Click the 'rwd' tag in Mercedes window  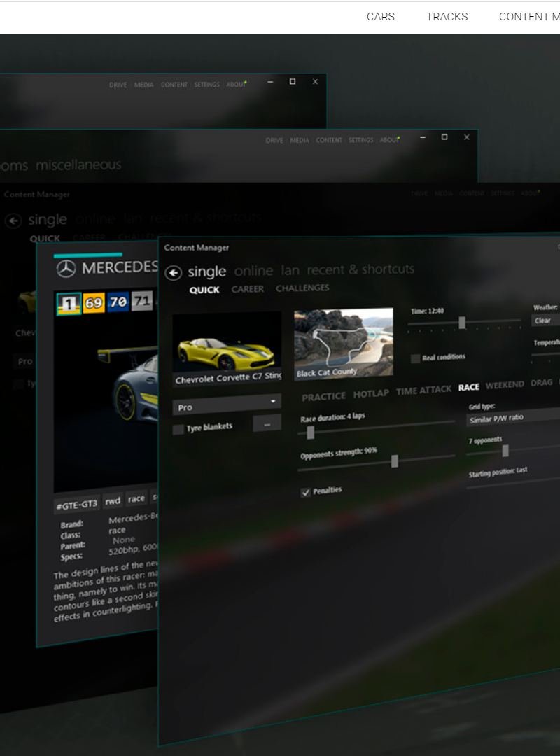click(x=113, y=501)
